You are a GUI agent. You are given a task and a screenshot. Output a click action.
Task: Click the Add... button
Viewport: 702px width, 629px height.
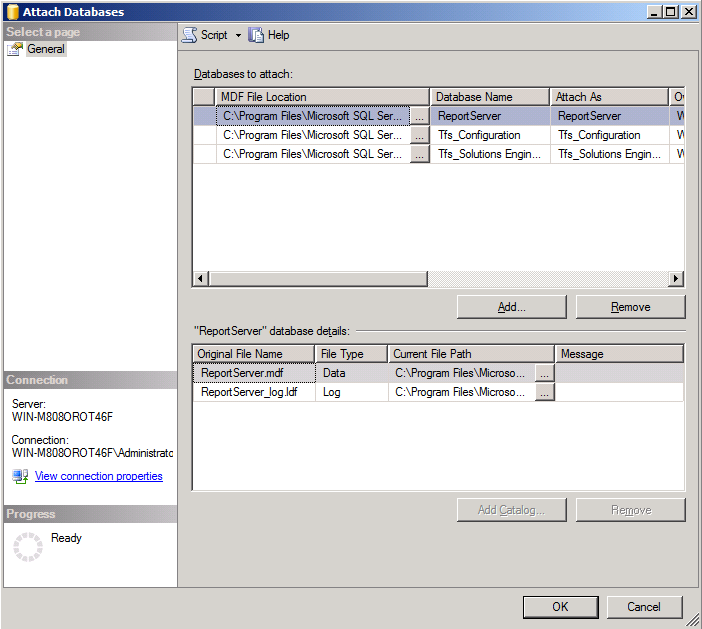pyautogui.click(x=512, y=307)
